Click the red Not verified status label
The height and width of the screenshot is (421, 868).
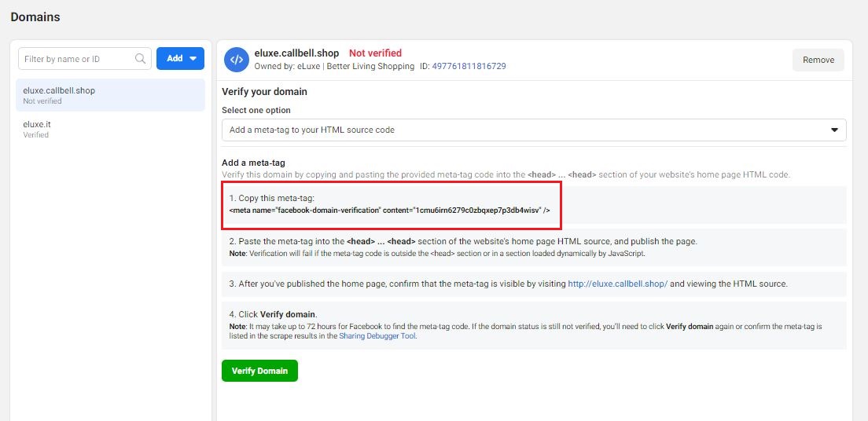point(375,53)
